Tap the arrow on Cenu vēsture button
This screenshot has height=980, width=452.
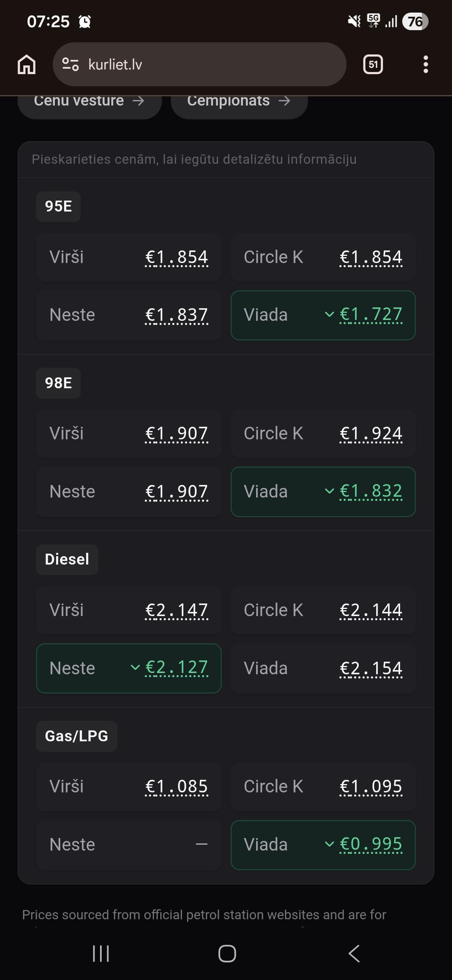point(138,101)
